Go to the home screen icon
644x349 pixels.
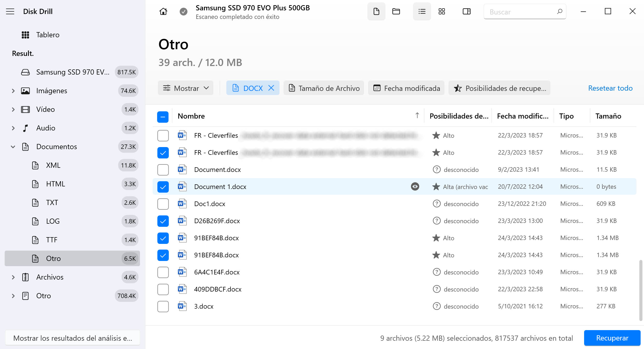coord(163,11)
